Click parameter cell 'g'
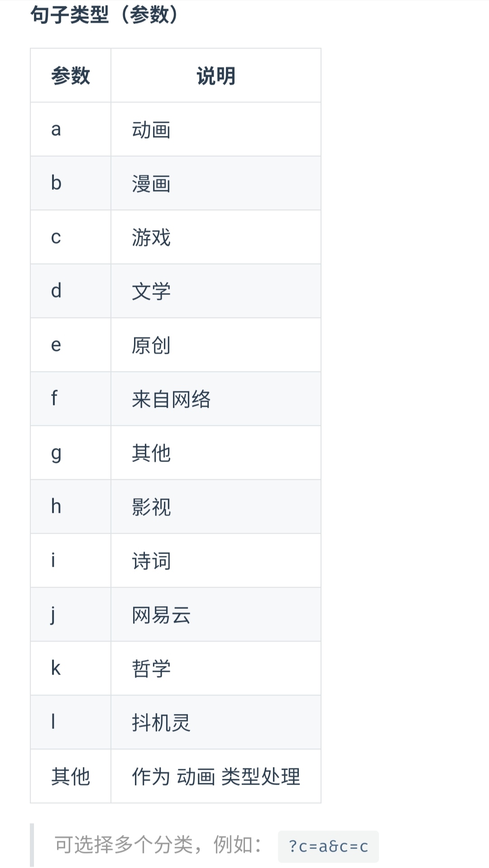This screenshot has height=868, width=489. tap(71, 453)
